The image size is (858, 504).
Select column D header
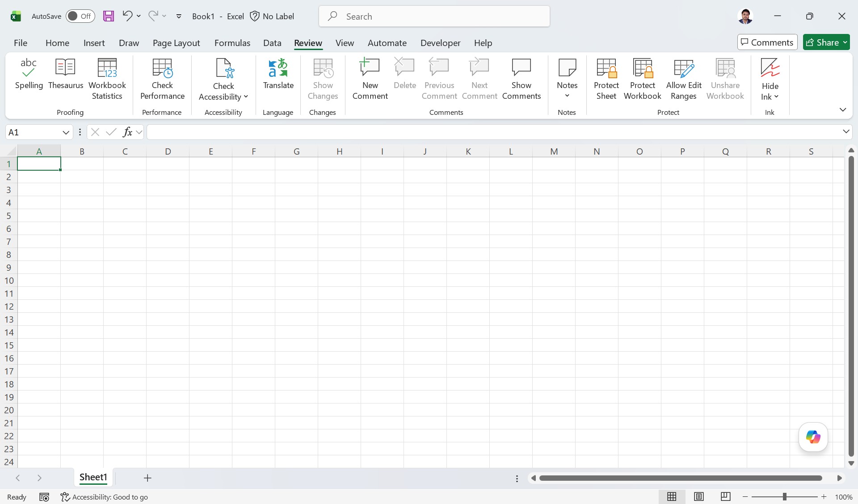168,151
